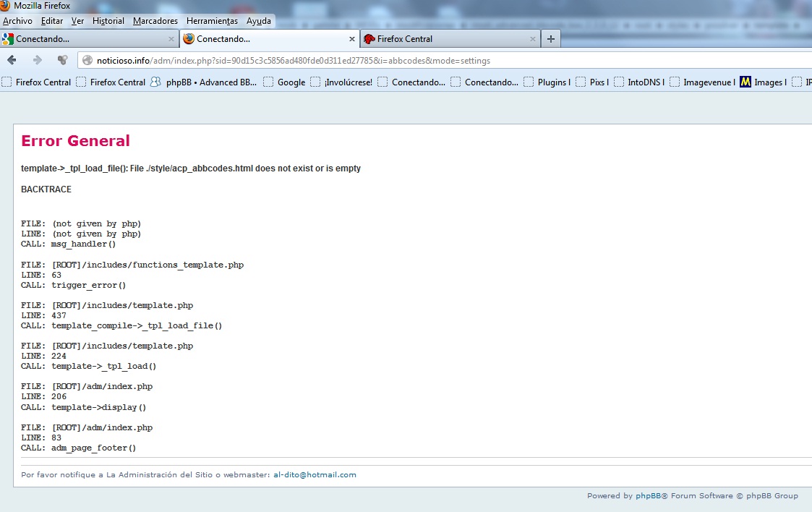The width and height of the screenshot is (812, 512).
Task: Click the site identity globe in address bar
Action: tap(87, 60)
